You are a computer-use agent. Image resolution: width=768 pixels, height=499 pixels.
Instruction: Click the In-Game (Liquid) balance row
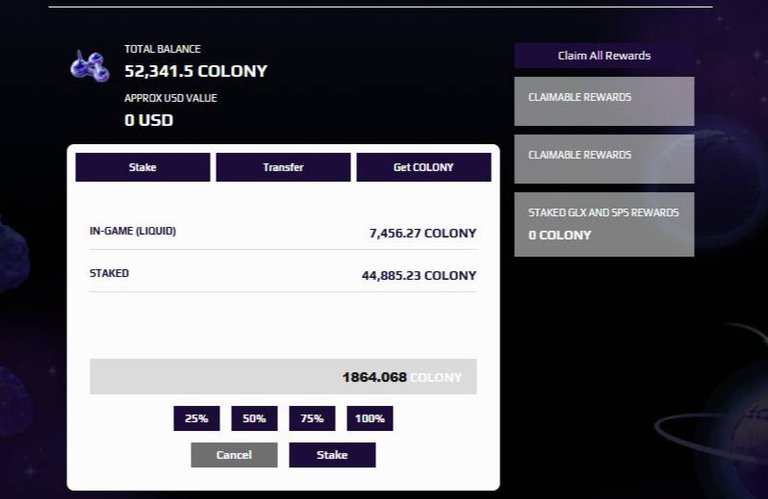click(283, 232)
